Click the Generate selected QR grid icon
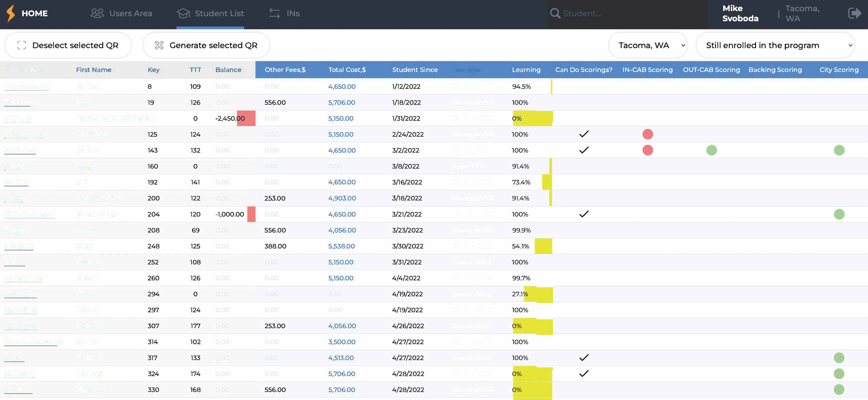Image resolution: width=868 pixels, height=400 pixels. (159, 45)
